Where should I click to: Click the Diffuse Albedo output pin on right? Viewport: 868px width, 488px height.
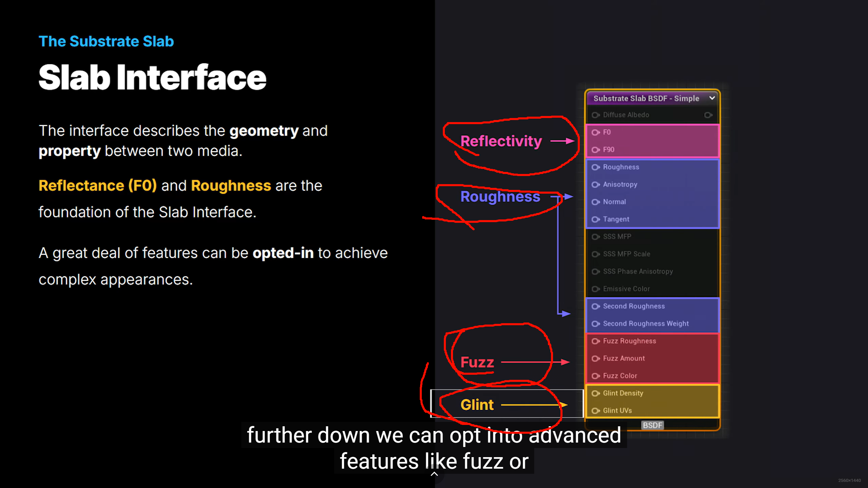[708, 115]
